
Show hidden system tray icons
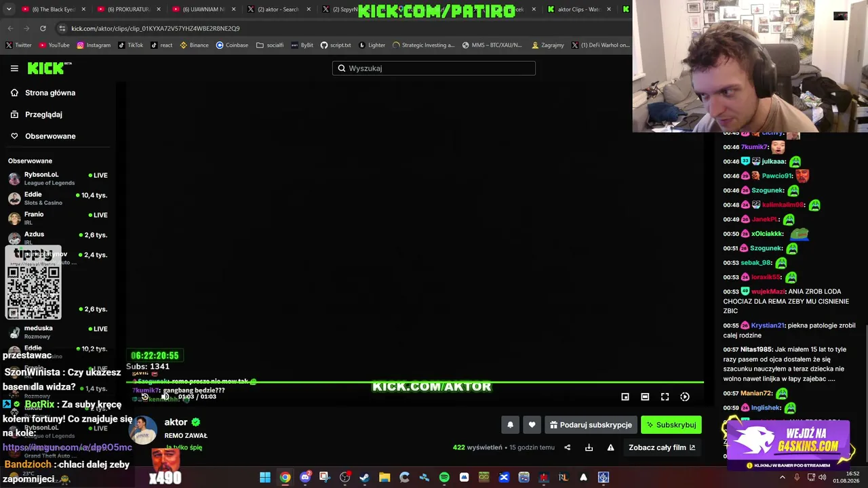click(782, 477)
